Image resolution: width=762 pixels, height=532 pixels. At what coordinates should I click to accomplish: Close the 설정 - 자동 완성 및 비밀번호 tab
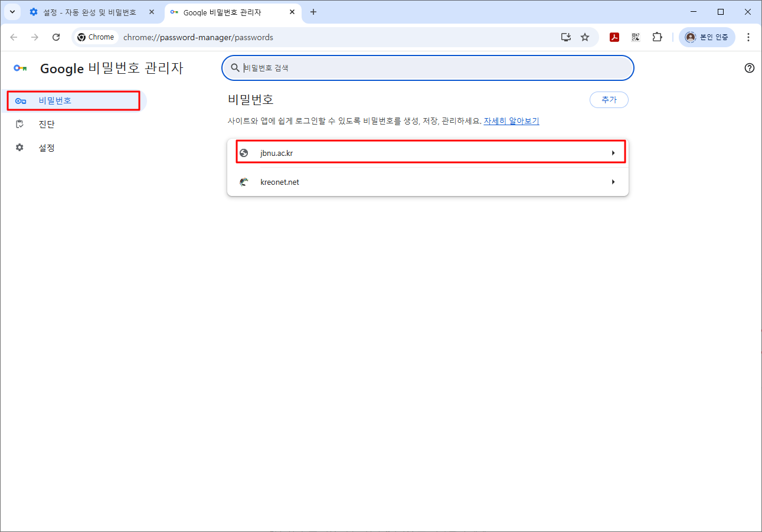pos(152,12)
